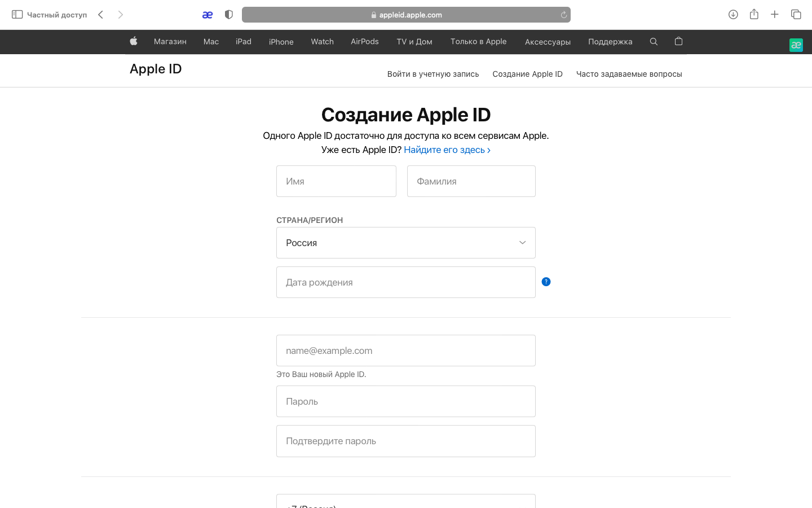This screenshot has width=812, height=508.
Task: Reload the page from the address bar
Action: [x=563, y=15]
